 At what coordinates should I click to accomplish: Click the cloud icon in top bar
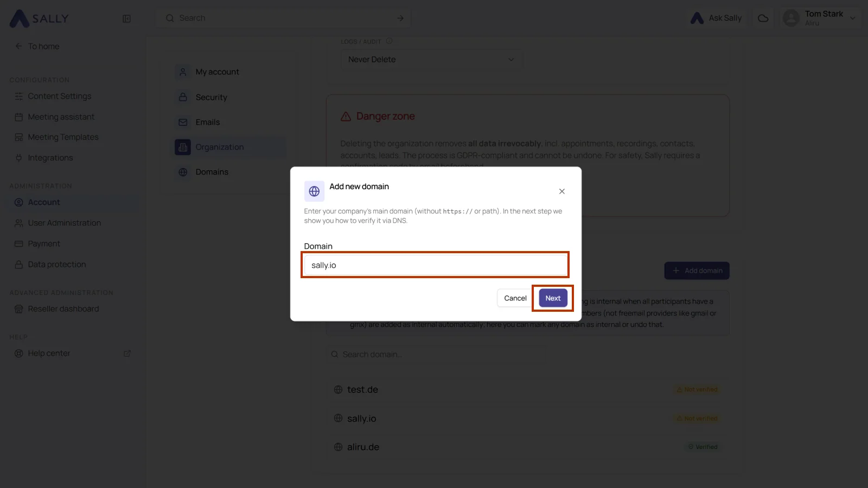click(x=763, y=18)
